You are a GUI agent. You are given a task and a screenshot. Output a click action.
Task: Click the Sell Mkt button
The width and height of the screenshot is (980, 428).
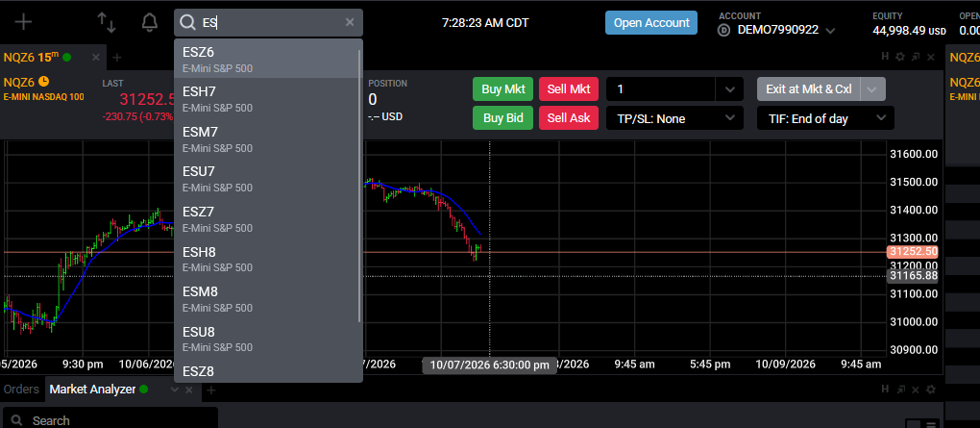[x=569, y=88]
